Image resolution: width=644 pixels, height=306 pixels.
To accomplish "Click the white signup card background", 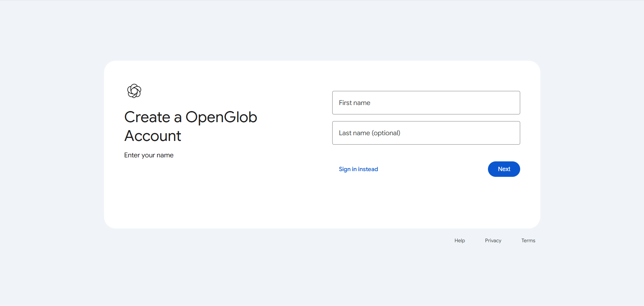I will 235,201.
